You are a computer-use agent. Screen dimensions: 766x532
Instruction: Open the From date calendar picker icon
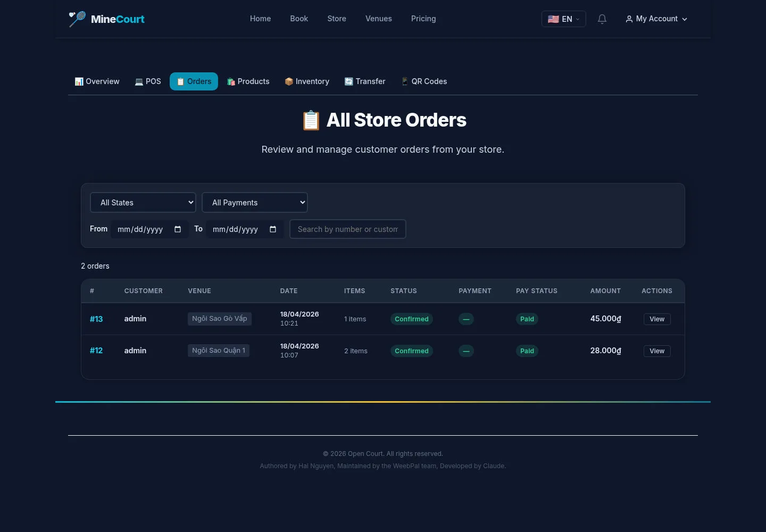178,229
